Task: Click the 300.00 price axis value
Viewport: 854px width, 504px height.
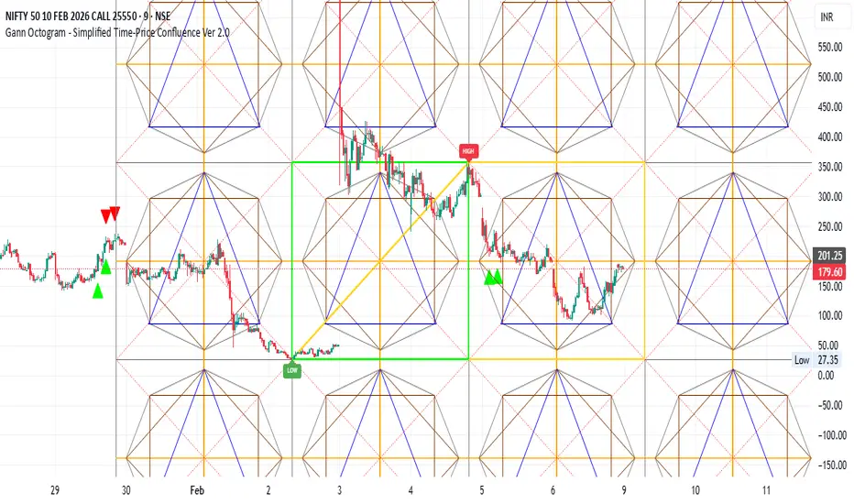Action: coord(829,197)
